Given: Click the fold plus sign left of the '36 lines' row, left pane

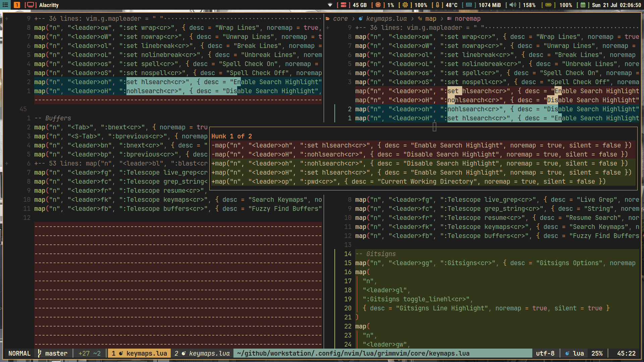Looking at the screenshot, I should [6, 19].
